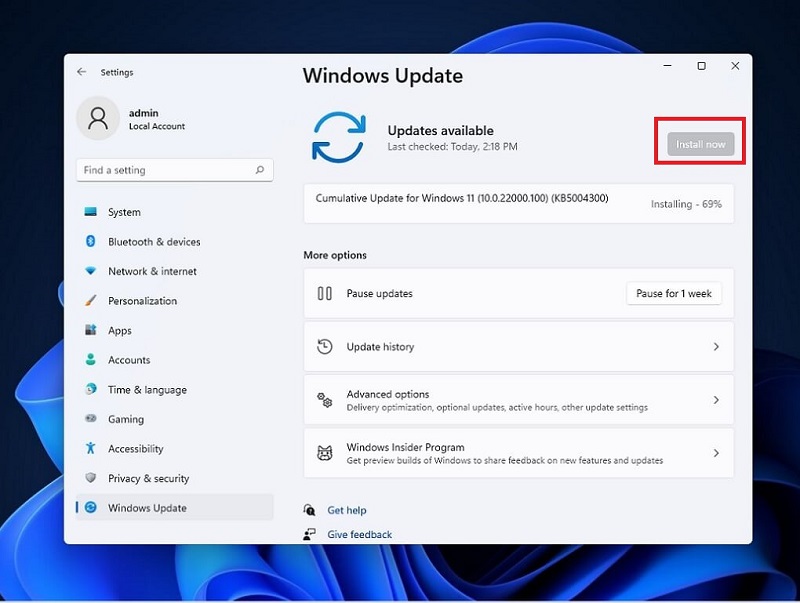Click the Advanced options gears icon
This screenshot has width=800, height=603.
pos(324,400)
